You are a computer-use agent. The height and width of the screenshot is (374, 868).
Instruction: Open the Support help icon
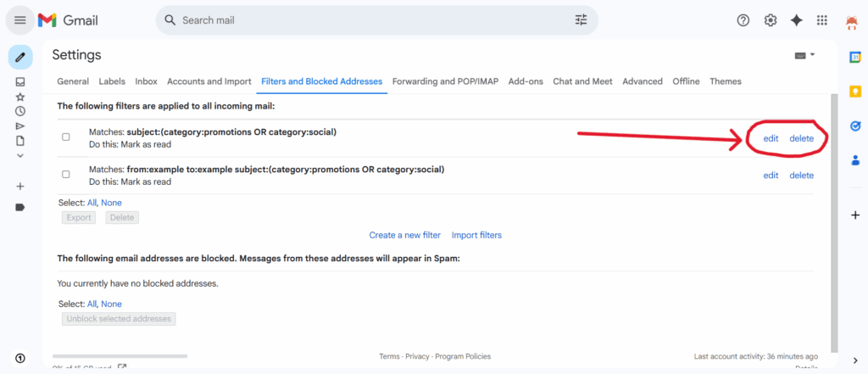(x=743, y=20)
